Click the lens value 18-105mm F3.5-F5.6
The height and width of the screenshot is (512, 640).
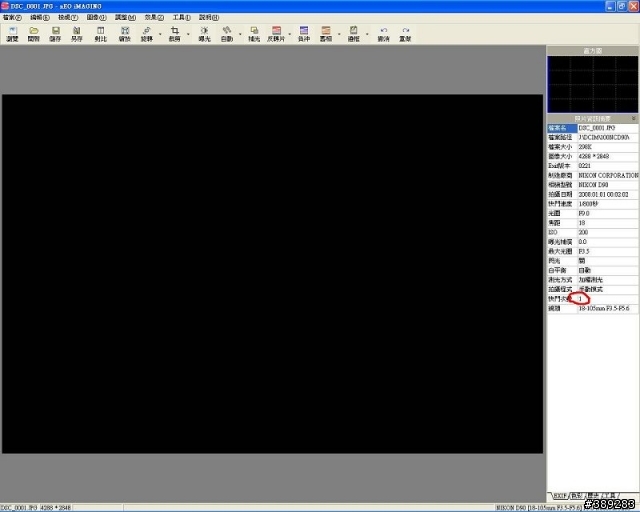pyautogui.click(x=604, y=308)
